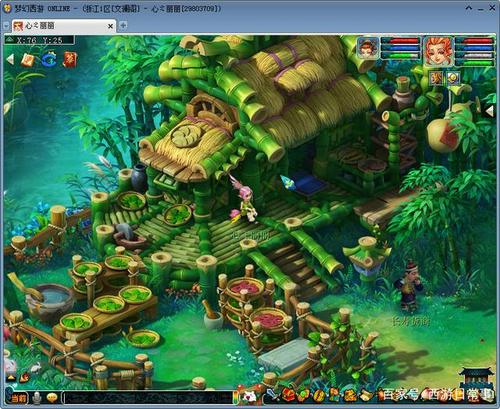
Task: Click the character's green experience bar
Action: (x=474, y=62)
